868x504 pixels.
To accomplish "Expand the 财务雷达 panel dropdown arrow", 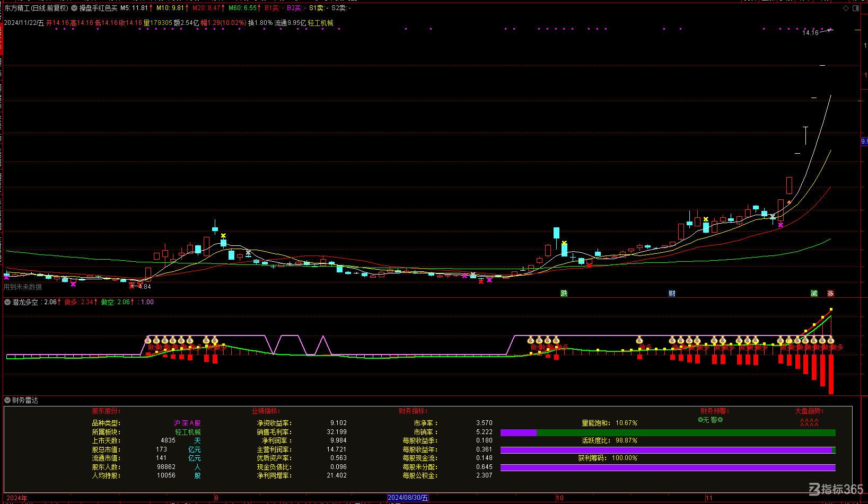I will [x=7, y=400].
